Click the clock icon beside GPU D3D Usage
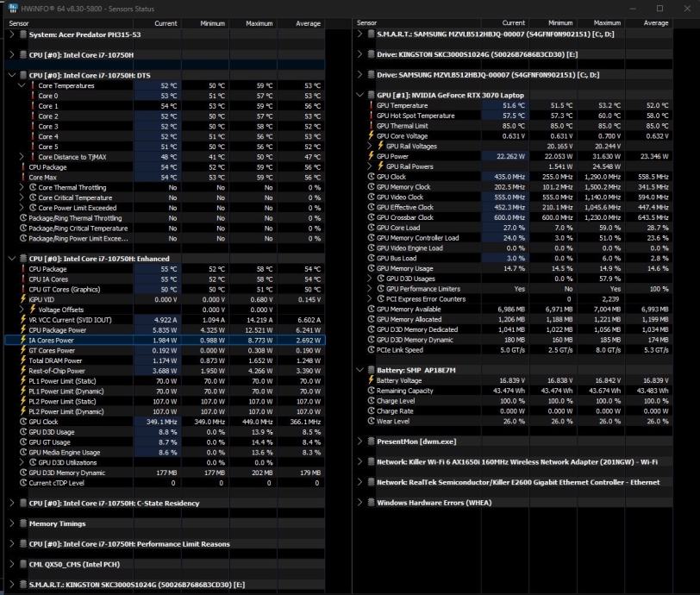 click(23, 432)
